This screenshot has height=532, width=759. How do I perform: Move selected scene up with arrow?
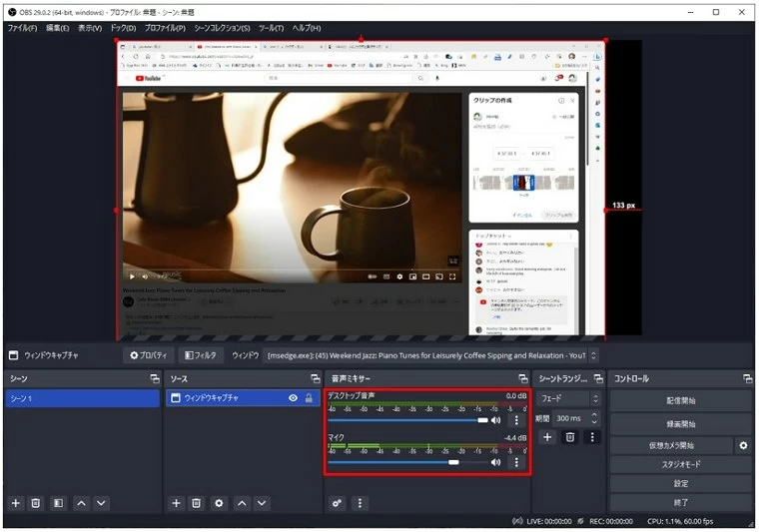point(81,503)
